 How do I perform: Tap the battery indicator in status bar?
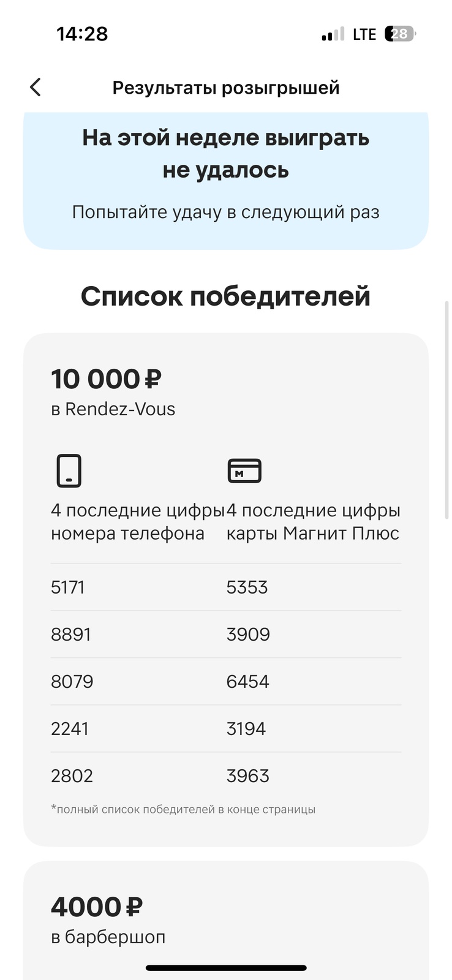pos(399,34)
